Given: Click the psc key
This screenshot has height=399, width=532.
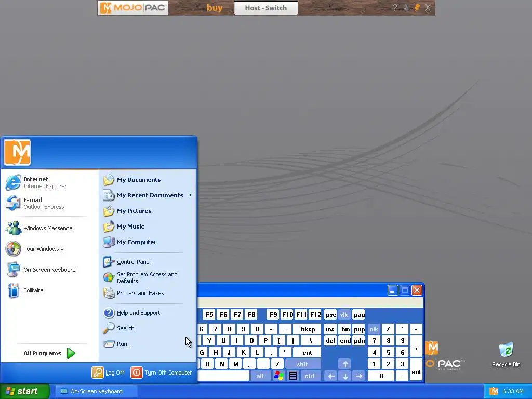Looking at the screenshot, I should pos(330,314).
